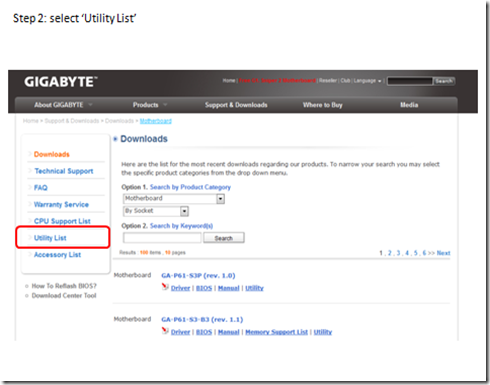Go to results page 3
Viewport: 490px width, 385px height.
coord(398,253)
